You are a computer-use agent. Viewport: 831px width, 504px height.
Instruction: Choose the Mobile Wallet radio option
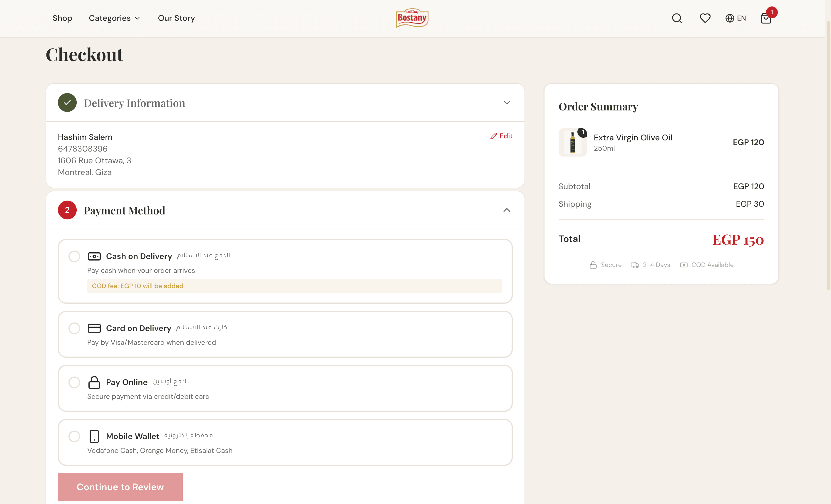[74, 436]
